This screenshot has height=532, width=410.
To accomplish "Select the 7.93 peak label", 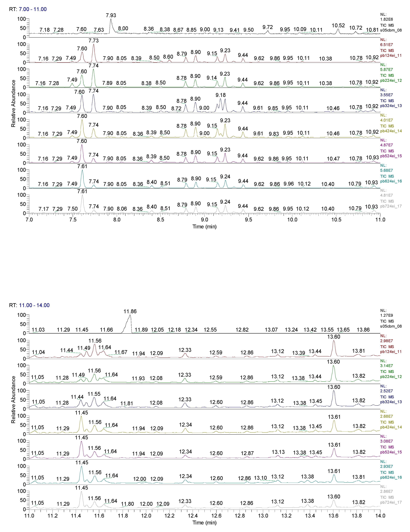I will (x=111, y=15).
